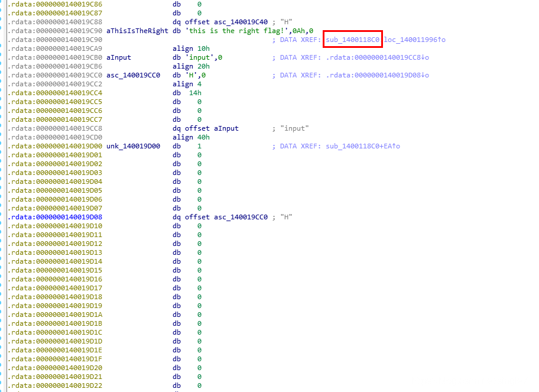The width and height of the screenshot is (539, 392).
Task: Select address .rdata:0000000140019D18
Action: click(55, 297)
